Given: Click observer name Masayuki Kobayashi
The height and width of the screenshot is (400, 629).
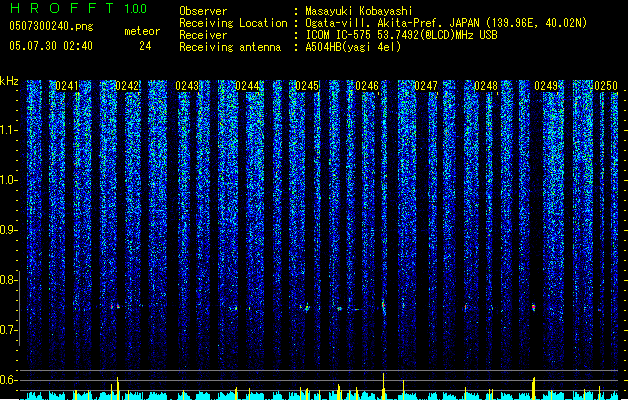Looking at the screenshot, I should click(359, 11).
